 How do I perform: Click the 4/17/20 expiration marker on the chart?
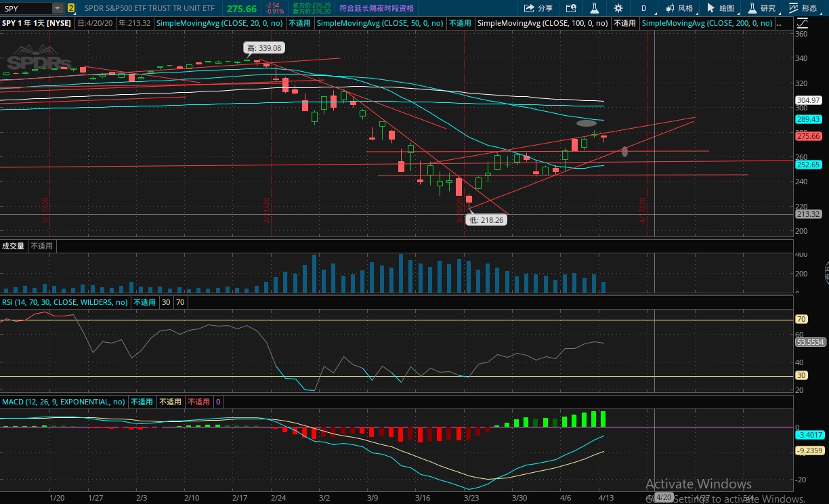pyautogui.click(x=643, y=209)
